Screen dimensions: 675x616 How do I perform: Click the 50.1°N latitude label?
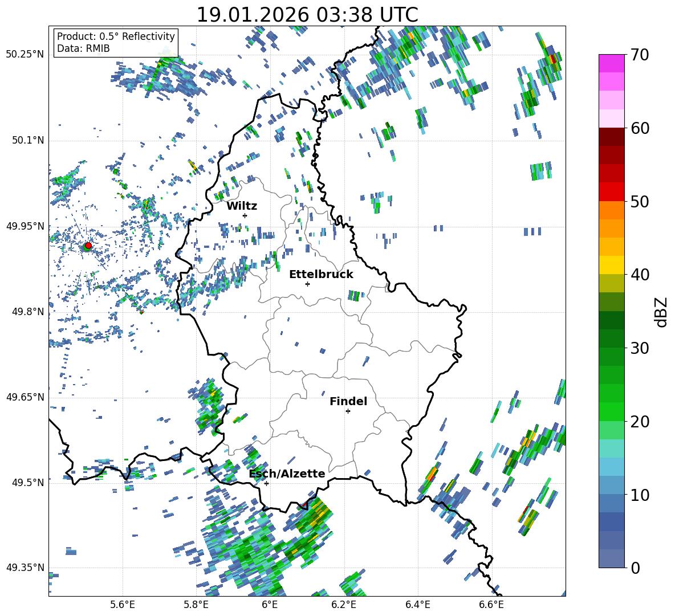point(28,140)
